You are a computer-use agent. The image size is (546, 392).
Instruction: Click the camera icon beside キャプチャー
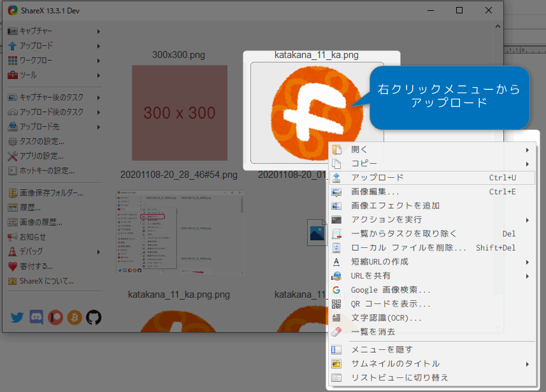pos(13,31)
